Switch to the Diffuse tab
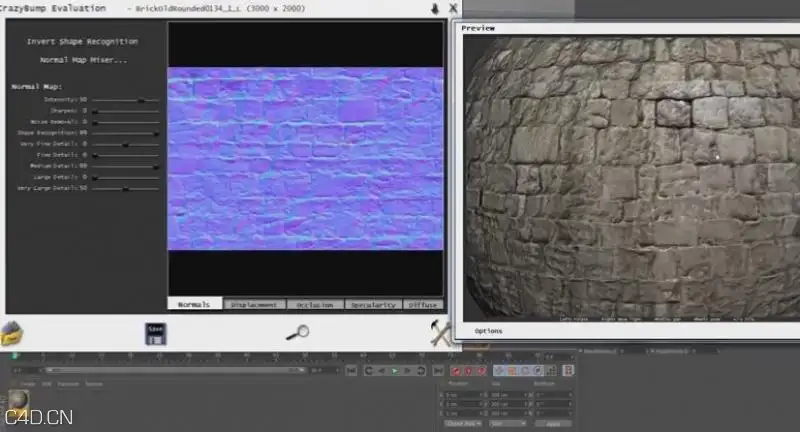Viewport: 800px width, 432px height. tap(423, 304)
